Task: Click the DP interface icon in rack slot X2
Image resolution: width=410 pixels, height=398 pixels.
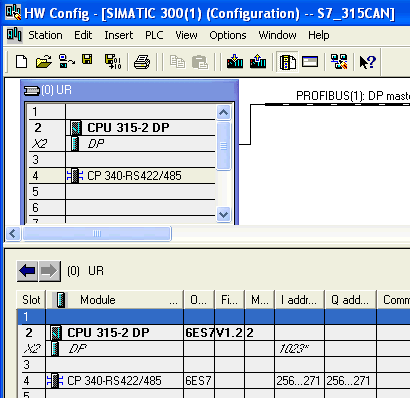Action: (75, 144)
